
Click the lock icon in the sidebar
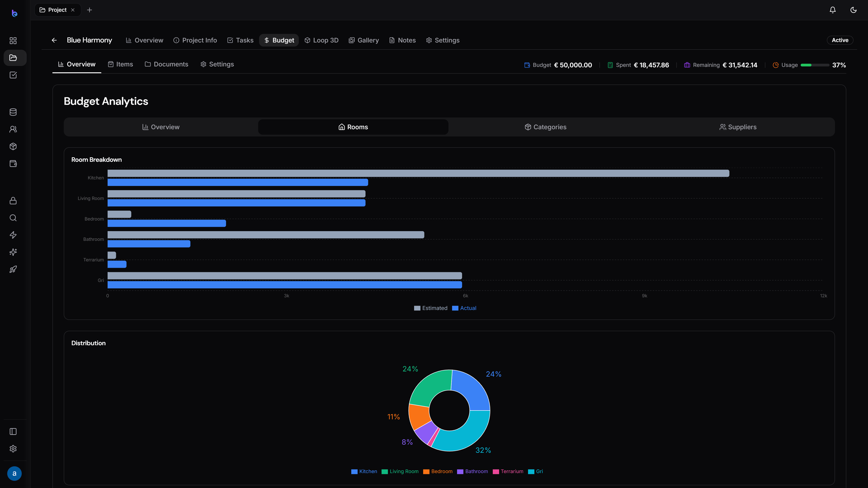(13, 200)
